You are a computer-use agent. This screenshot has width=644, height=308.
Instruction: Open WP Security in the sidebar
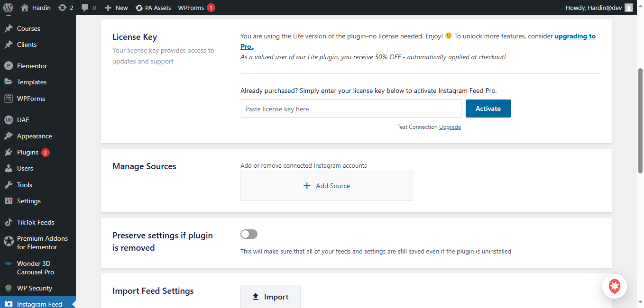pyautogui.click(x=38, y=288)
